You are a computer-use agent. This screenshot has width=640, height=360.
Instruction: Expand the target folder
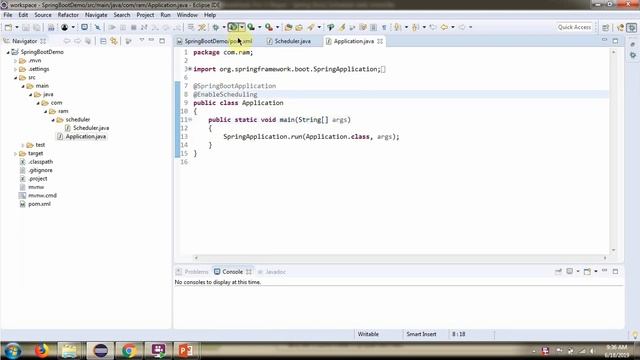[16, 154]
